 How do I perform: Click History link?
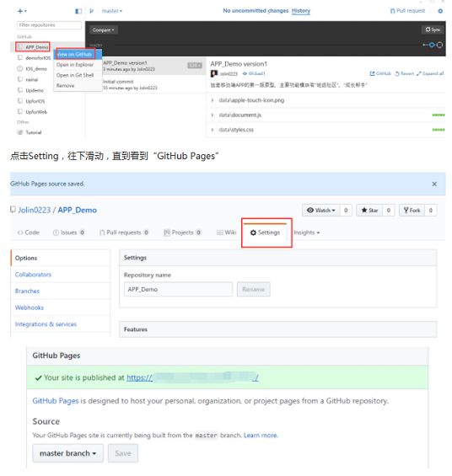(301, 11)
